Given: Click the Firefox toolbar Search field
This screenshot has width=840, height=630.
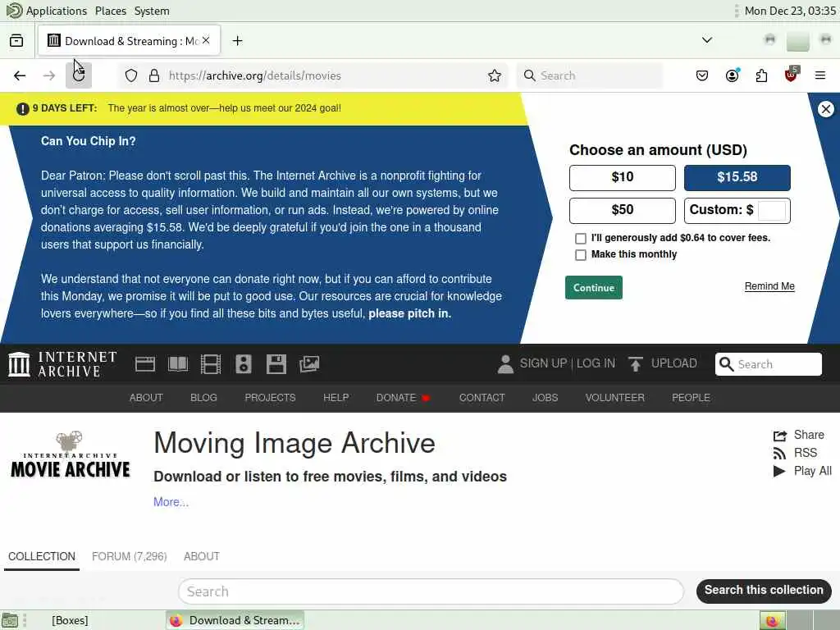Looking at the screenshot, I should [x=589, y=75].
